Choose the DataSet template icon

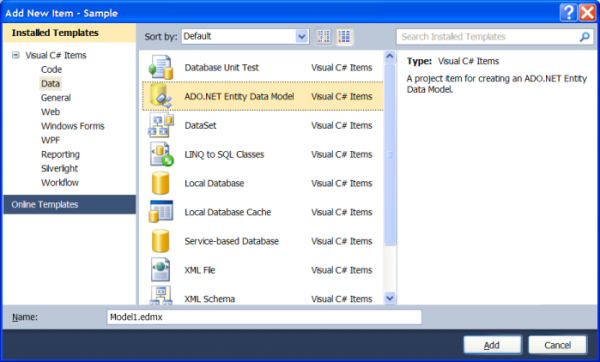161,126
